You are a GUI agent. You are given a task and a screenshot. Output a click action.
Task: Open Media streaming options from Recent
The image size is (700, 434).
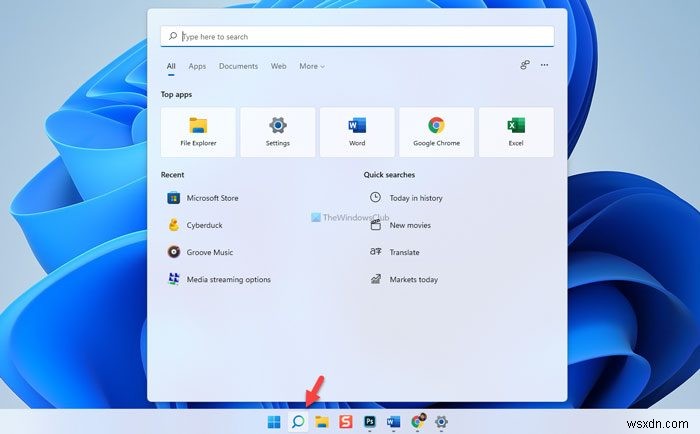(219, 280)
